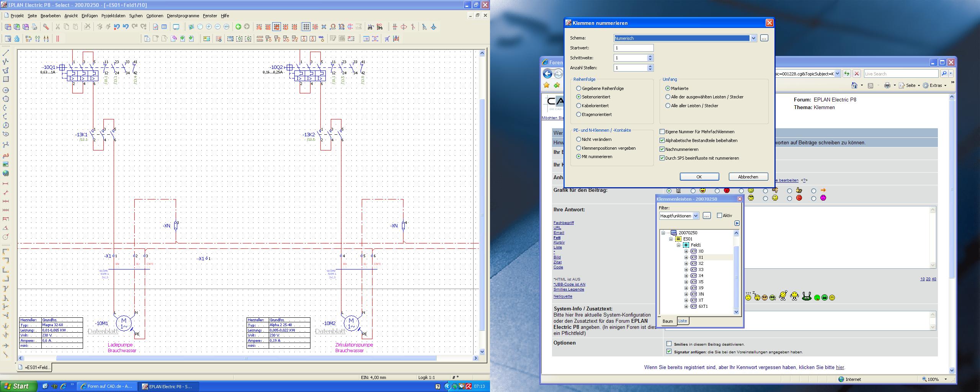Click the zoom 100 percent icon
The image size is (980, 392).
226,27
